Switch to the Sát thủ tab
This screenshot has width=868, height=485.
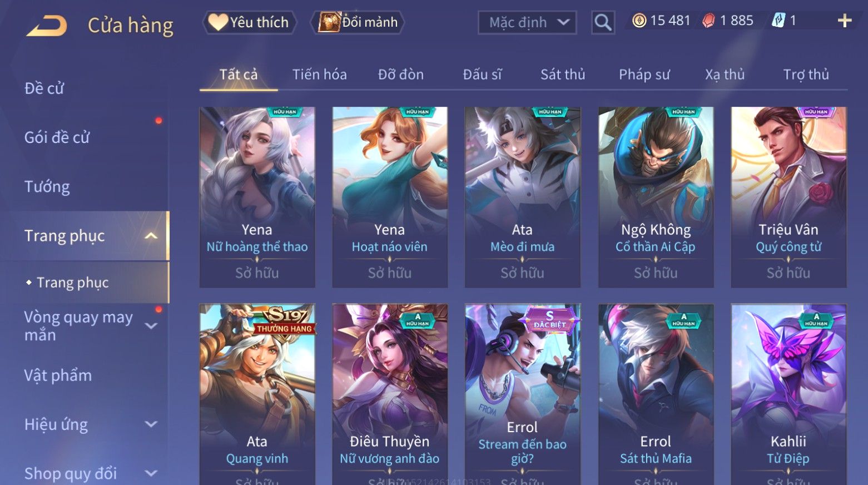click(x=563, y=75)
